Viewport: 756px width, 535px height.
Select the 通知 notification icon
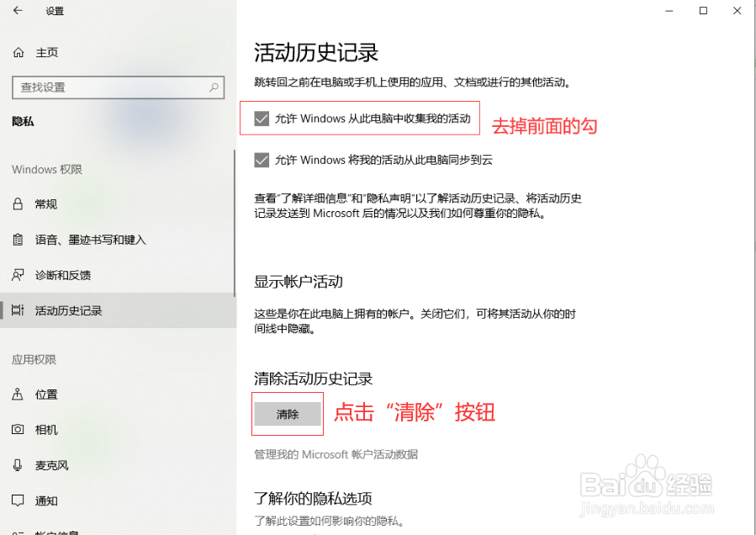[18, 501]
